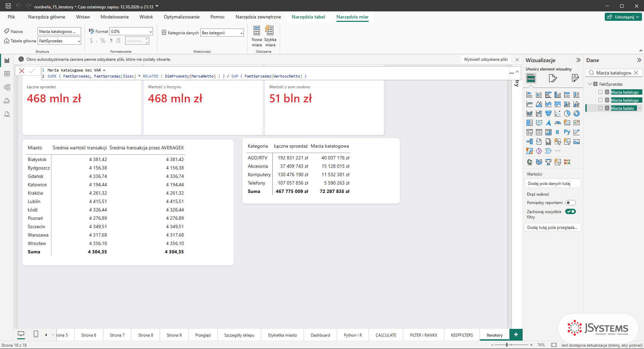644x349 pixels.
Task: Open the Modelowanie ribbon tab
Action: point(114,17)
